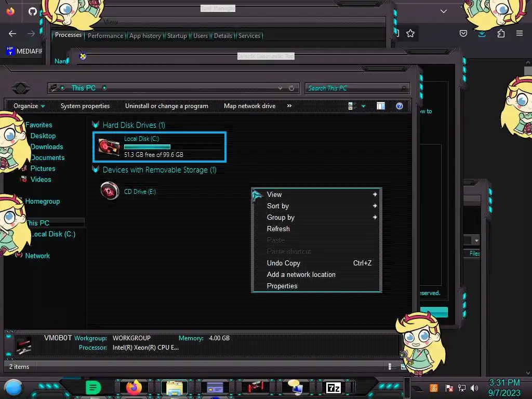This screenshot has height=399, width=532.
Task: Switch to Task Manager Startup tab
Action: click(177, 36)
